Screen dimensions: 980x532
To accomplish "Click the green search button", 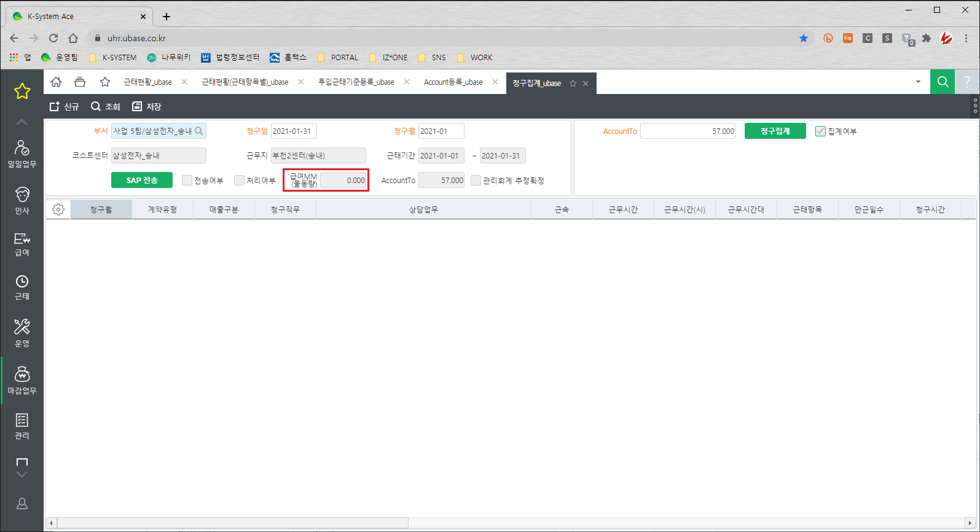I will tap(943, 82).
